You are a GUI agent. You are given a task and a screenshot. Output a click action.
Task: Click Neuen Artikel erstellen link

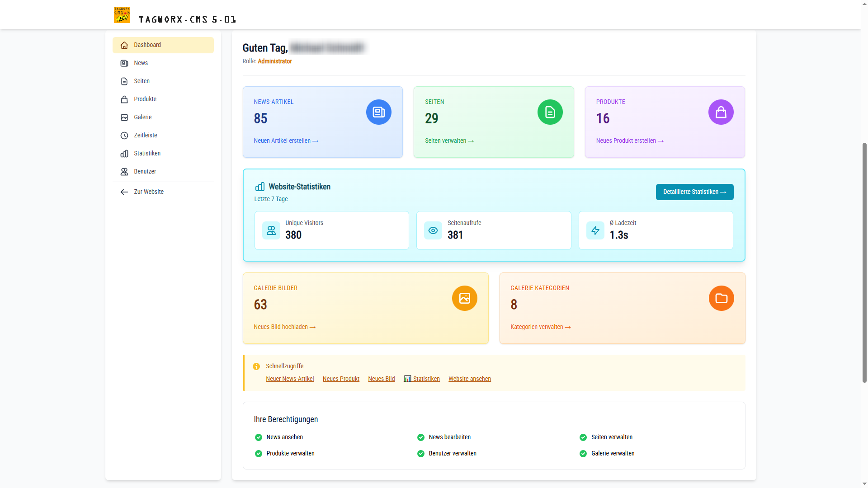click(286, 141)
